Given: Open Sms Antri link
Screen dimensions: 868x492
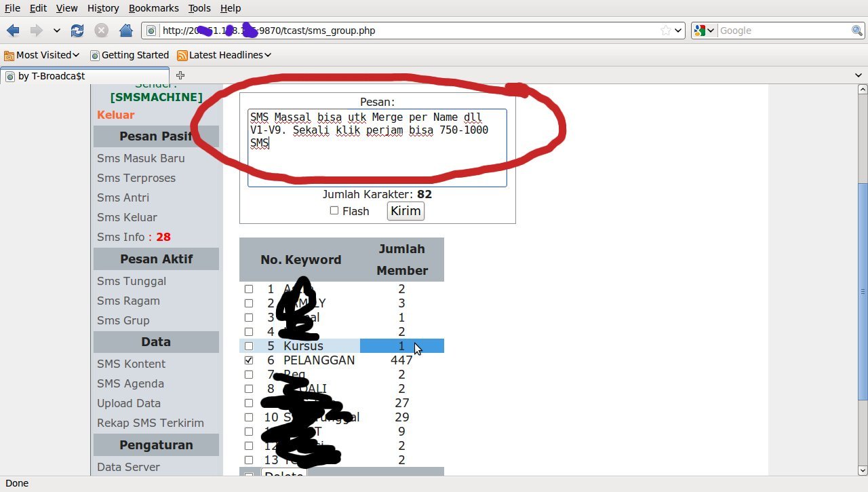Looking at the screenshot, I should point(123,197).
